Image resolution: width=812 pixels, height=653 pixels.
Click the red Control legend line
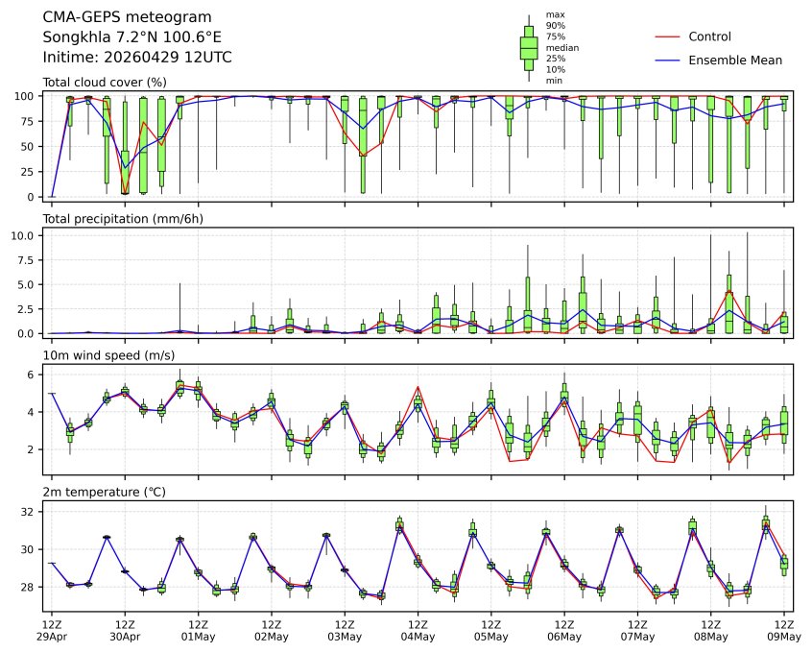tap(667, 36)
